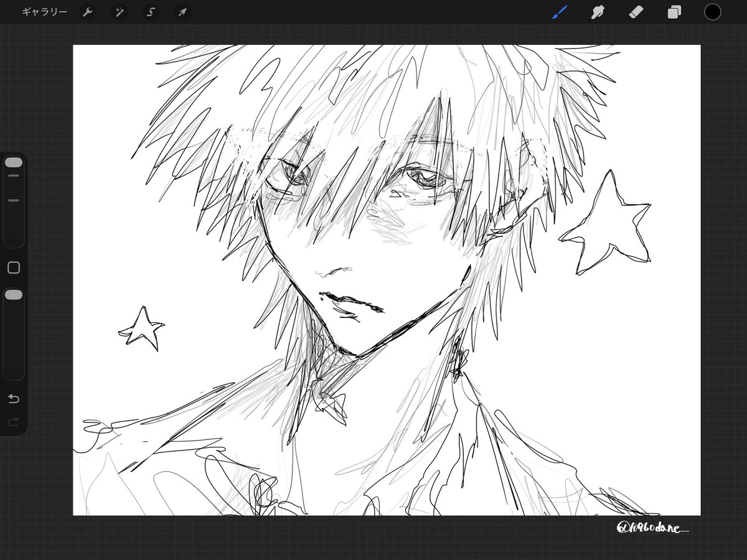
Task: Switch to the Smudge tool
Action: pos(598,11)
